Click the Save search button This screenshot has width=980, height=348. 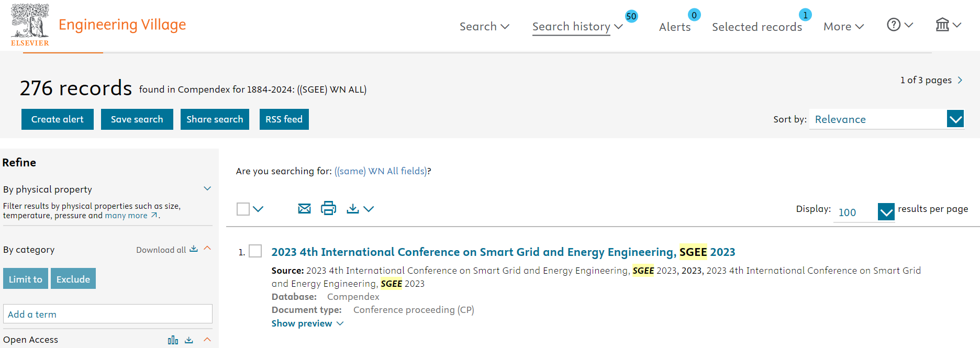(x=137, y=119)
